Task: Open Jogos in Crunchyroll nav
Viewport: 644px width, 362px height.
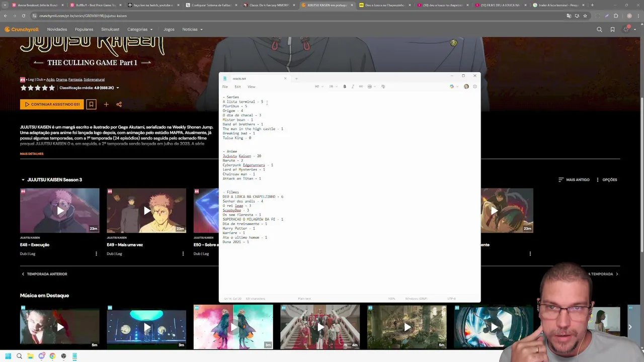Action: tap(169, 29)
